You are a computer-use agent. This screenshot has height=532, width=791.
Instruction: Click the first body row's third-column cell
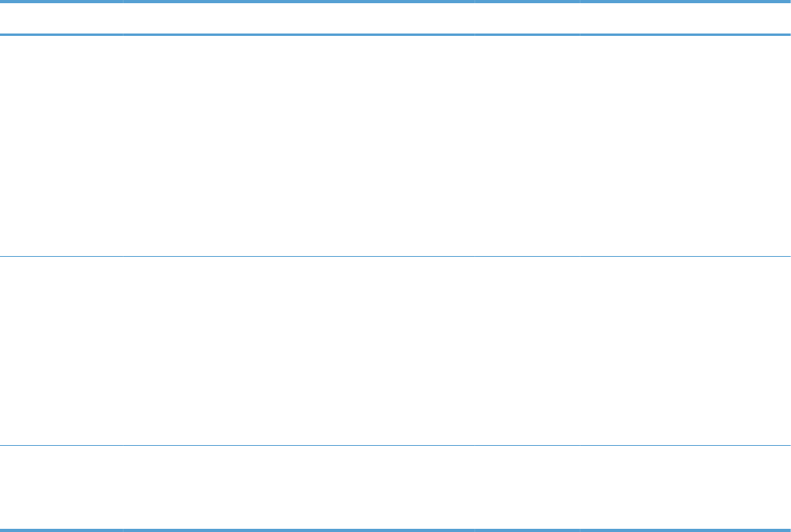tap(526, 145)
